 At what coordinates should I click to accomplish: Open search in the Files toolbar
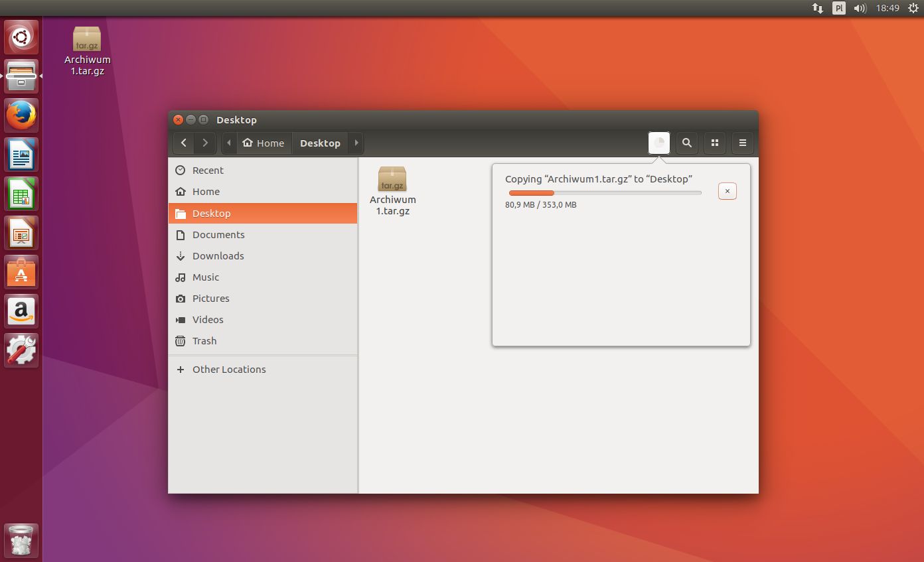click(x=687, y=143)
